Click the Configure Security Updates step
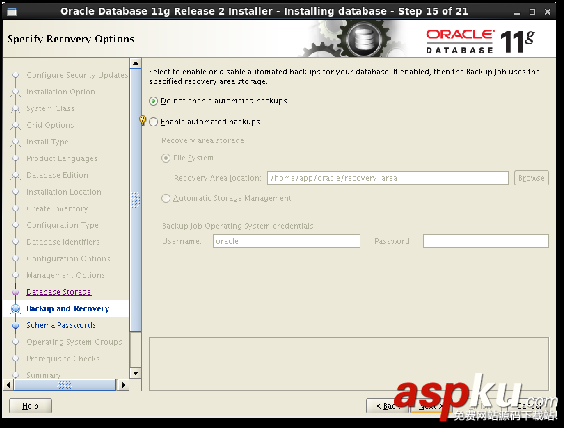Screen dimensions: 564x428 tap(77, 75)
